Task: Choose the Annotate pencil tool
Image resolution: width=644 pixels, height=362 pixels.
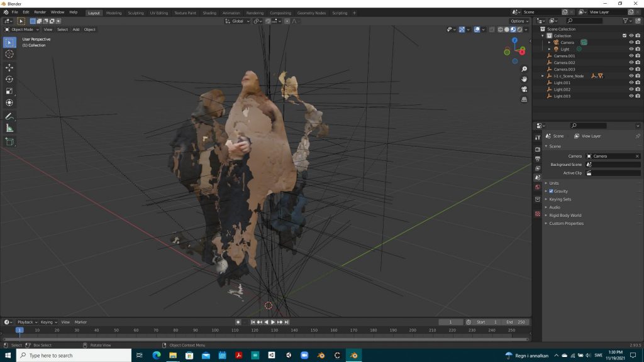Action: click(9, 117)
